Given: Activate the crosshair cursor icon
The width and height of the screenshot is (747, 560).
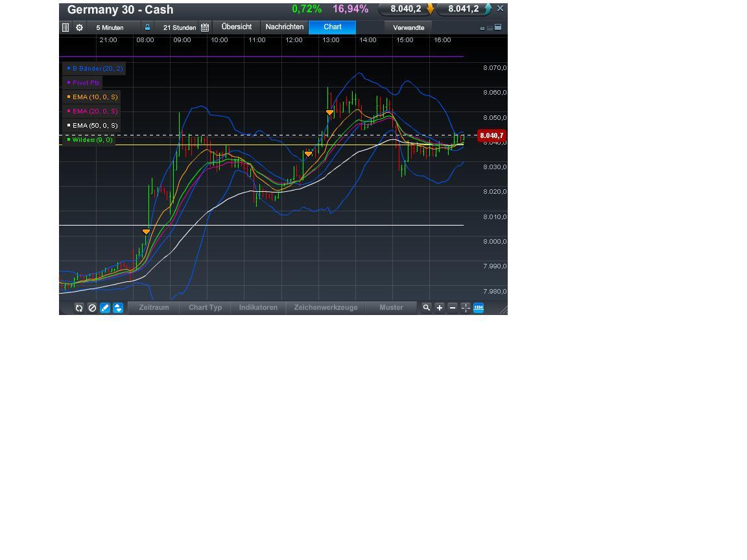Looking at the screenshot, I should (466, 308).
